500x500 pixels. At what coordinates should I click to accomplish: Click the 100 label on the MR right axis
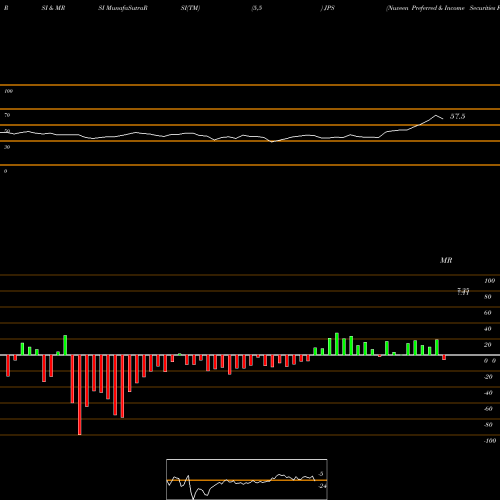(489, 281)
